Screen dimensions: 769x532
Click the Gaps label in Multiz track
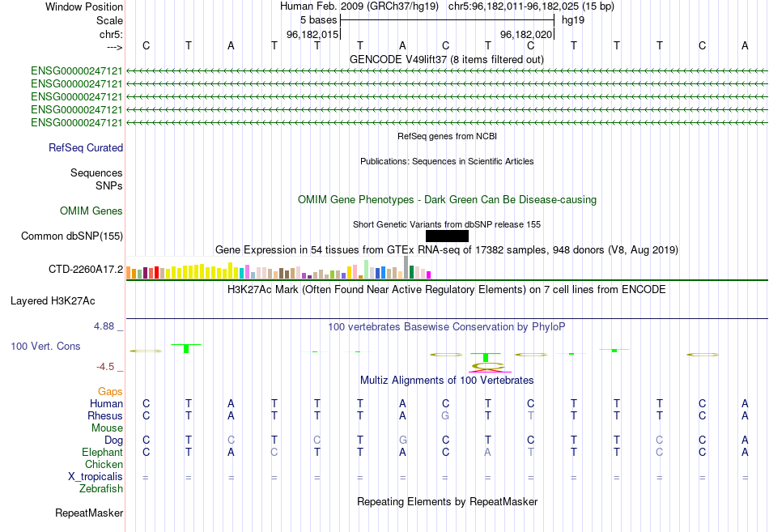[110, 391]
